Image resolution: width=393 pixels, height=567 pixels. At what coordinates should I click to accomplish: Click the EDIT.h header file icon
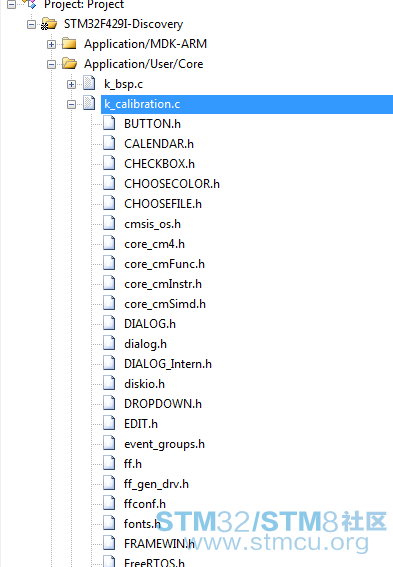coord(109,423)
